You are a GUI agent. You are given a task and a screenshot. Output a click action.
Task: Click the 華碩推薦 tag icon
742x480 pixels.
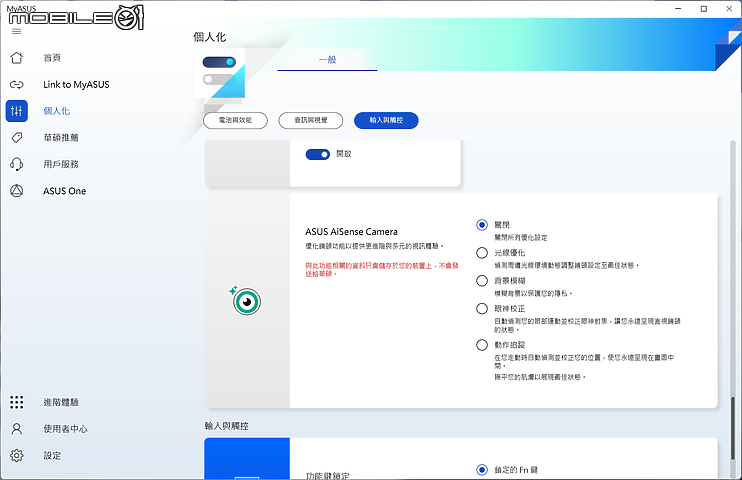coord(17,138)
